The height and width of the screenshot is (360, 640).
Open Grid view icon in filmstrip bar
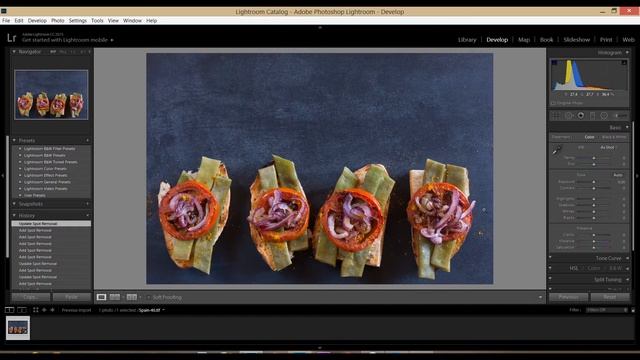coord(36,310)
